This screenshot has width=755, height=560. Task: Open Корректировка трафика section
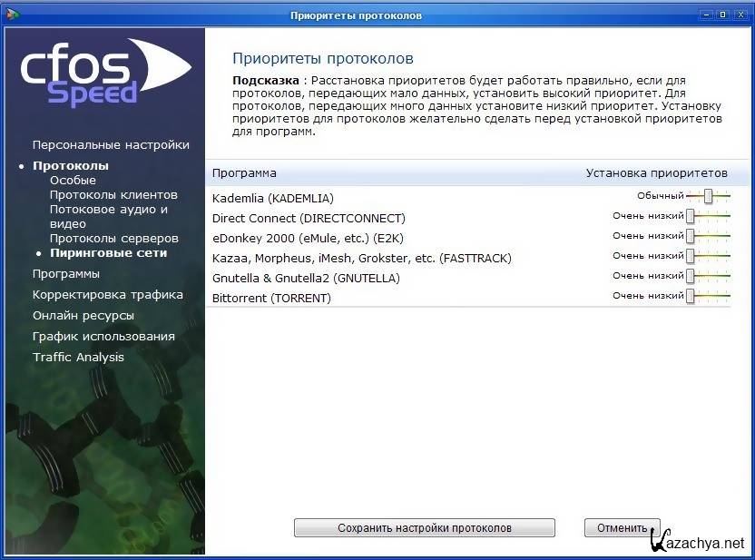pyautogui.click(x=107, y=295)
